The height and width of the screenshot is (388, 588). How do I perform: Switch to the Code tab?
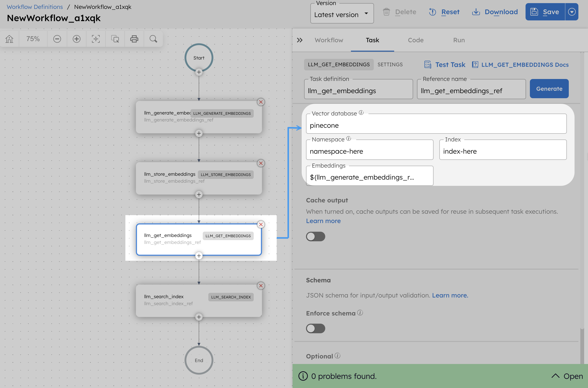pos(416,39)
